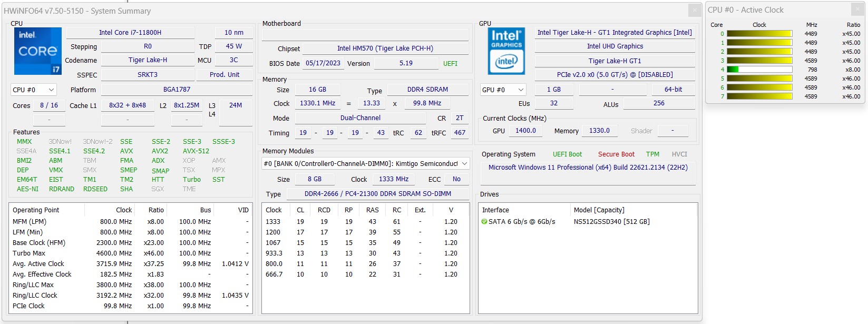Screen dimensions: 868x324
Task: Select the SSPEC value SRKT3
Action: click(x=148, y=75)
